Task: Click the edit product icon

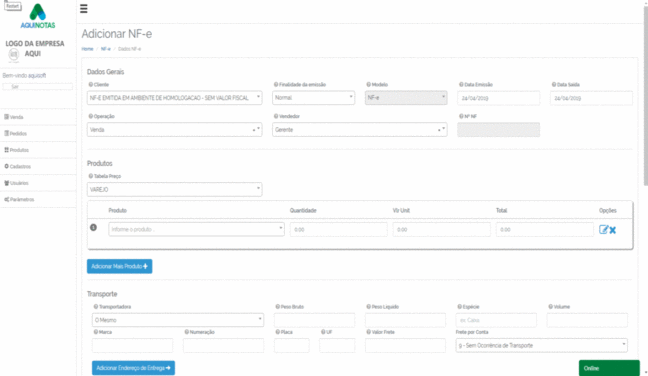Action: 604,230
